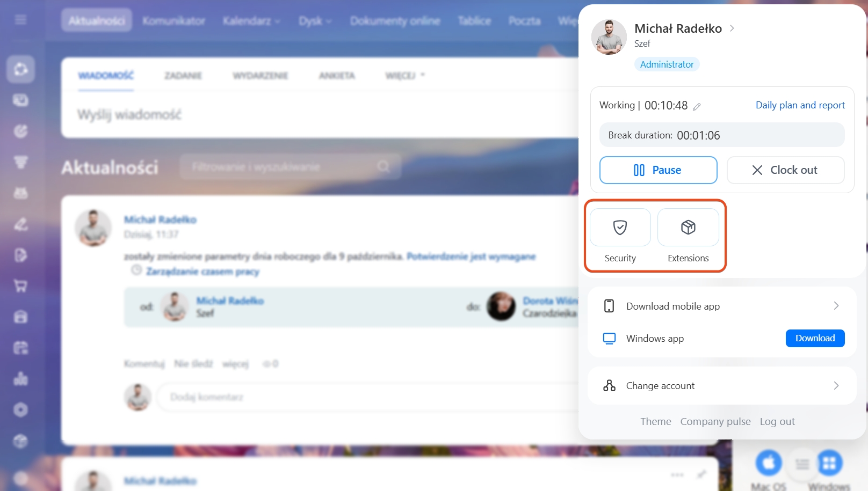Expand the Więcej dropdown in post tabs
The height and width of the screenshot is (491, 868).
click(404, 76)
